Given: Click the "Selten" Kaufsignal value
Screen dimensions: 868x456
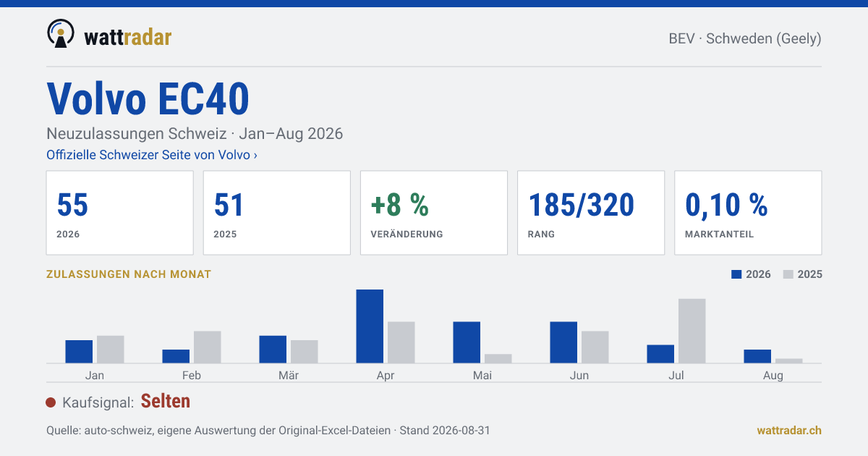Looking at the screenshot, I should click(x=166, y=401).
